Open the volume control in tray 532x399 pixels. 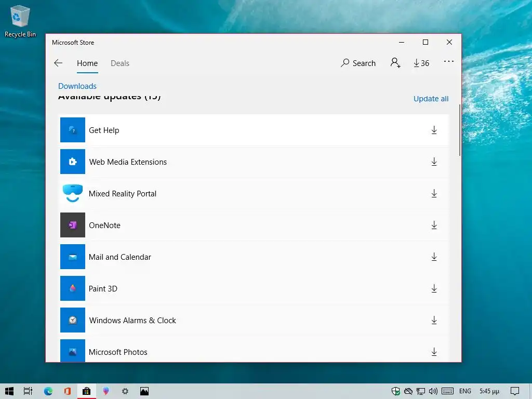point(433,391)
